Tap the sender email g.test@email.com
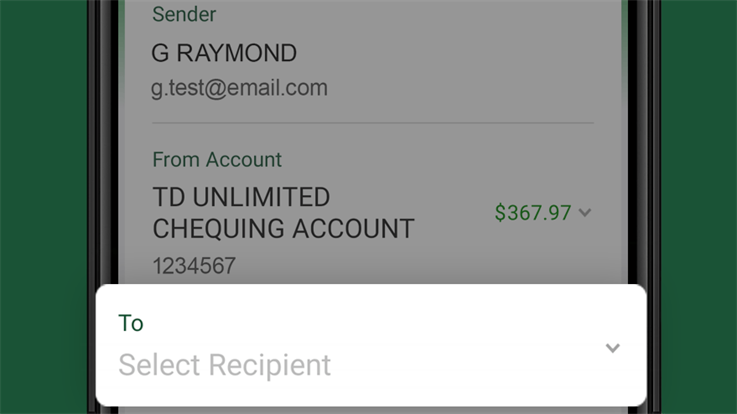This screenshot has height=414, width=737. 239,88
